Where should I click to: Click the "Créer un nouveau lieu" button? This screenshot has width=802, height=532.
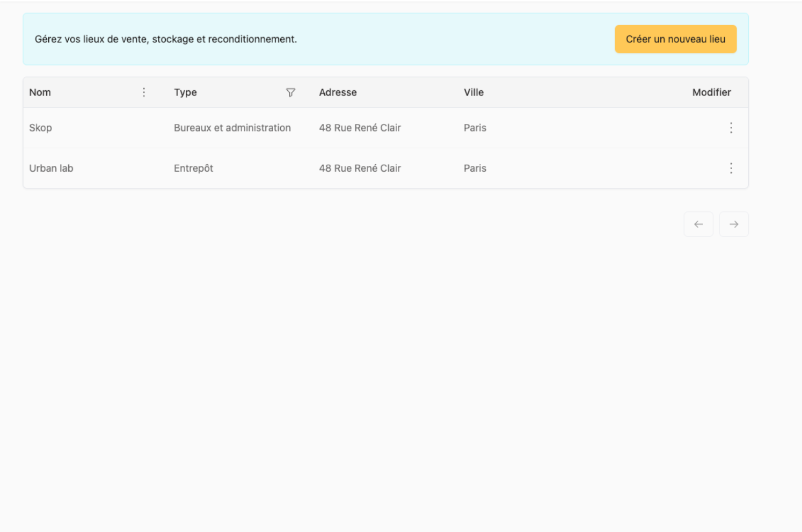point(675,39)
